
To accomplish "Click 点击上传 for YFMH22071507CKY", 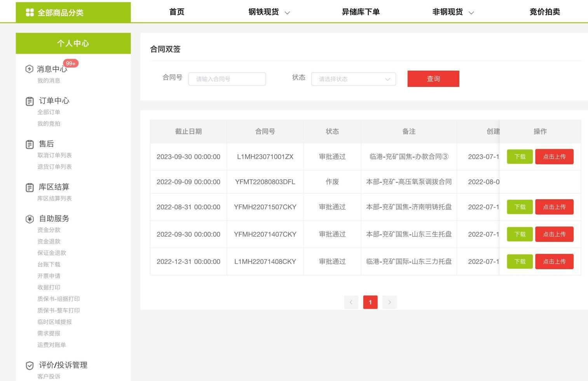I will [x=554, y=207].
